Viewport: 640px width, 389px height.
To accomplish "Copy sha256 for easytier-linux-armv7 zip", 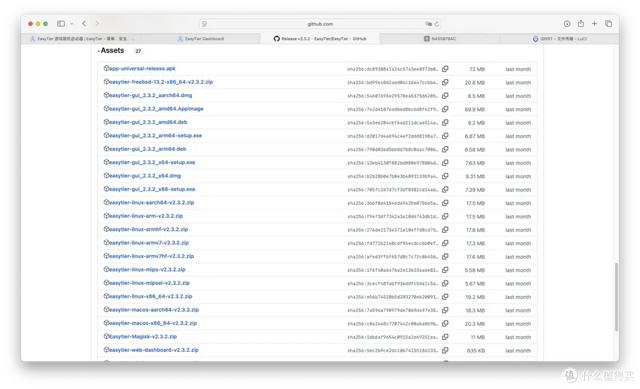I will click(445, 243).
